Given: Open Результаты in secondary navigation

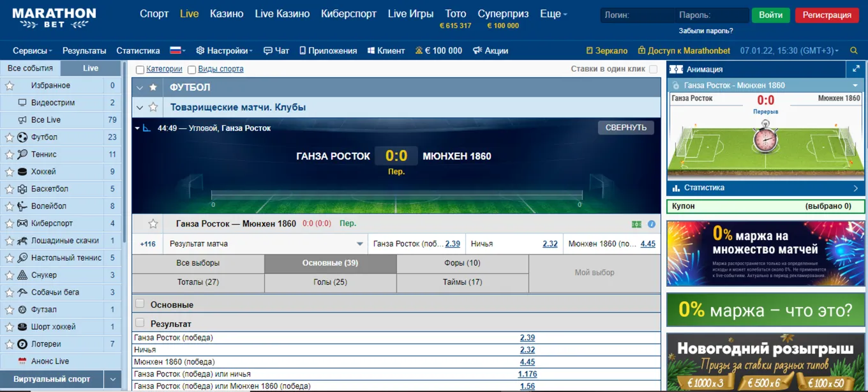Looking at the screenshot, I should click(84, 50).
